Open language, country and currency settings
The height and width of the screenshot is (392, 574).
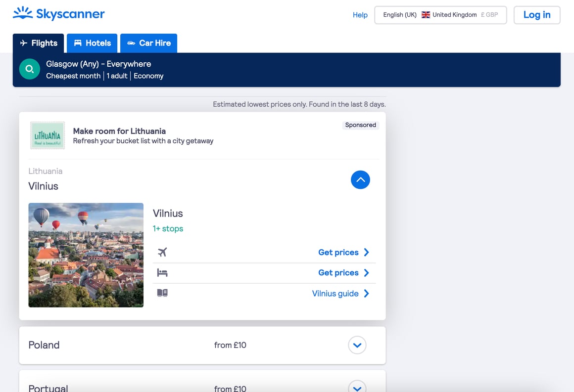pos(440,15)
